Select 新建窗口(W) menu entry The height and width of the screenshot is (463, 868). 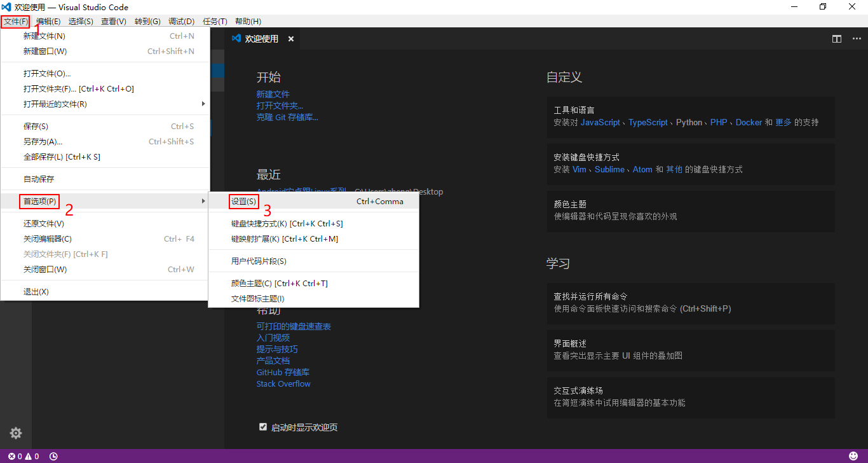105,51
